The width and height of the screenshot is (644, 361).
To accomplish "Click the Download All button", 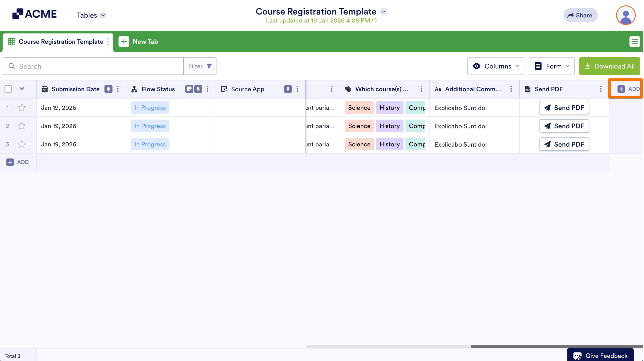I will pyautogui.click(x=610, y=66).
